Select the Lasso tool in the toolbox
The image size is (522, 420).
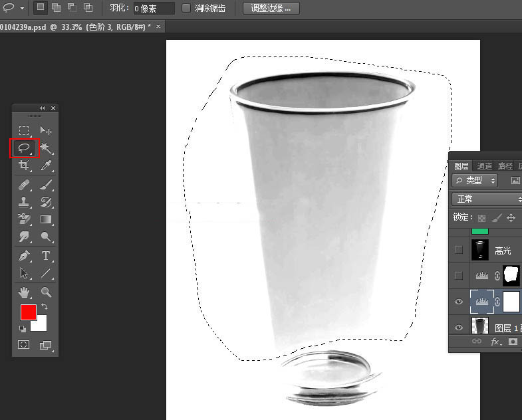click(x=24, y=148)
